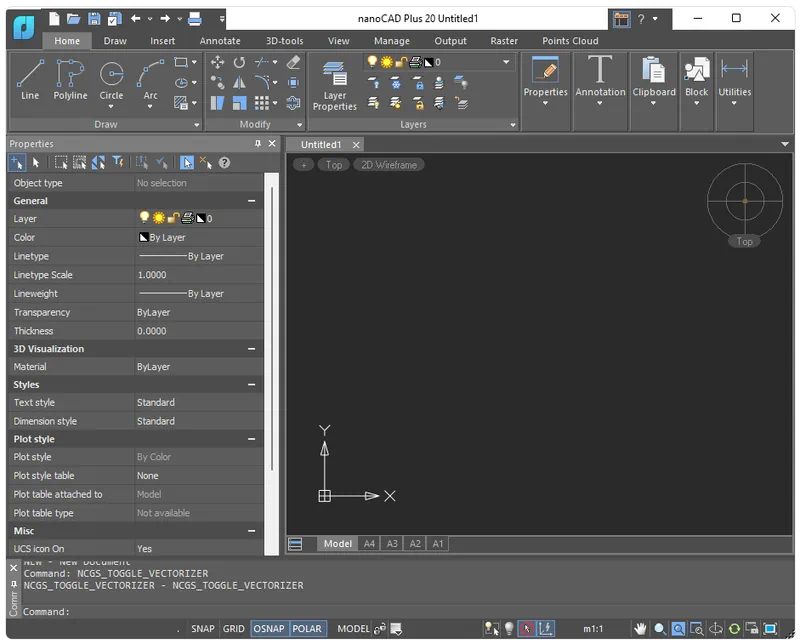Toggle SNAP mode in status bar
Screen dimensions: 800x644
[203, 629]
